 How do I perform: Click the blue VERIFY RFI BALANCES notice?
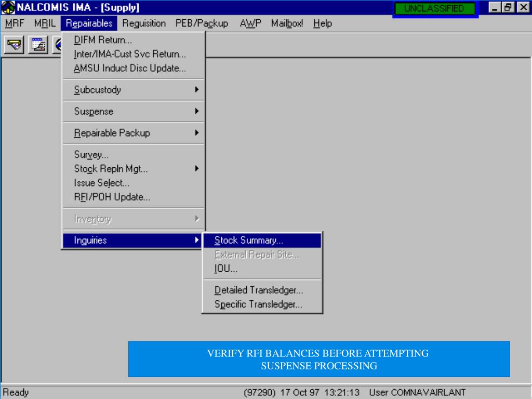(319, 359)
